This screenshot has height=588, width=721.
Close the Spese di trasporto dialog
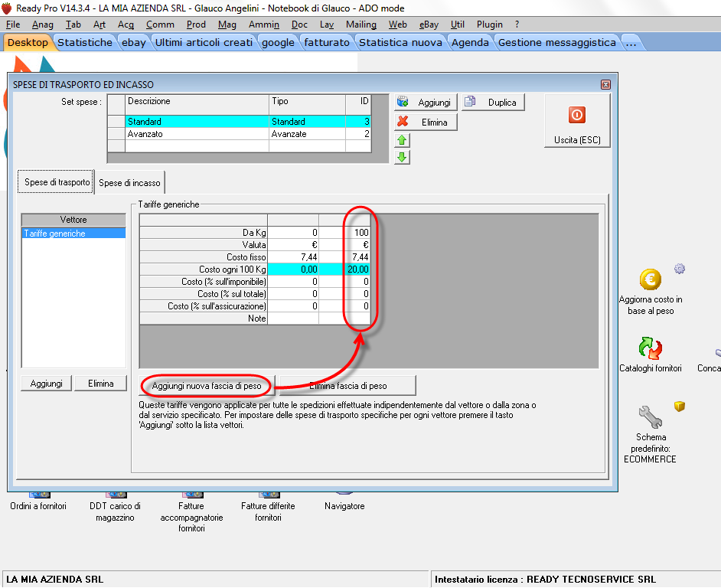point(605,85)
